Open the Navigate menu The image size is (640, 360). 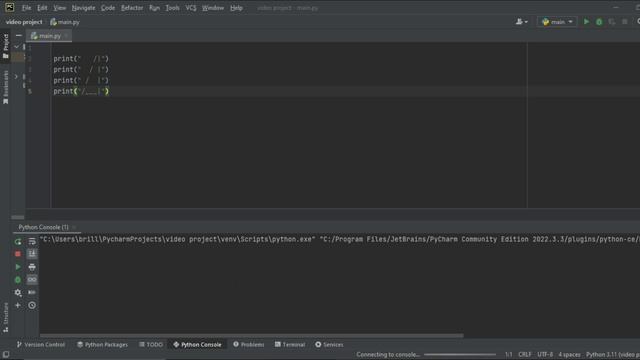point(83,8)
